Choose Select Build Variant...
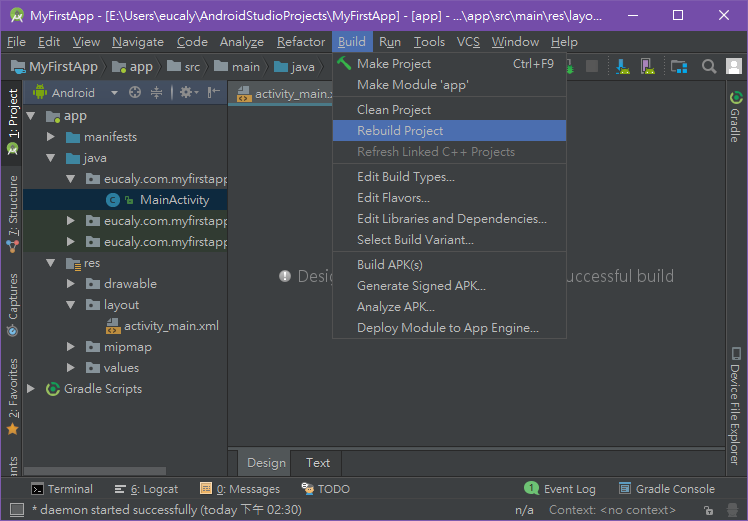The image size is (748, 521). 449,240
